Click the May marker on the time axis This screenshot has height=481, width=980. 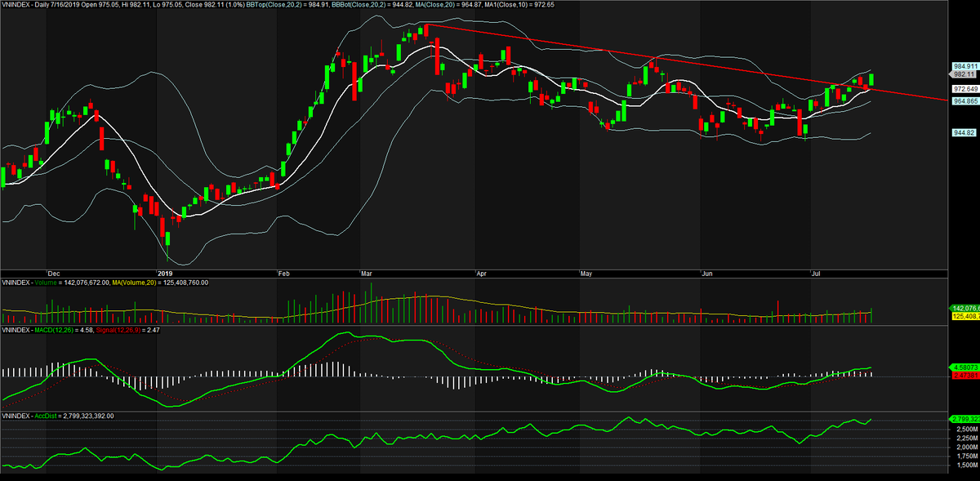[x=586, y=273]
